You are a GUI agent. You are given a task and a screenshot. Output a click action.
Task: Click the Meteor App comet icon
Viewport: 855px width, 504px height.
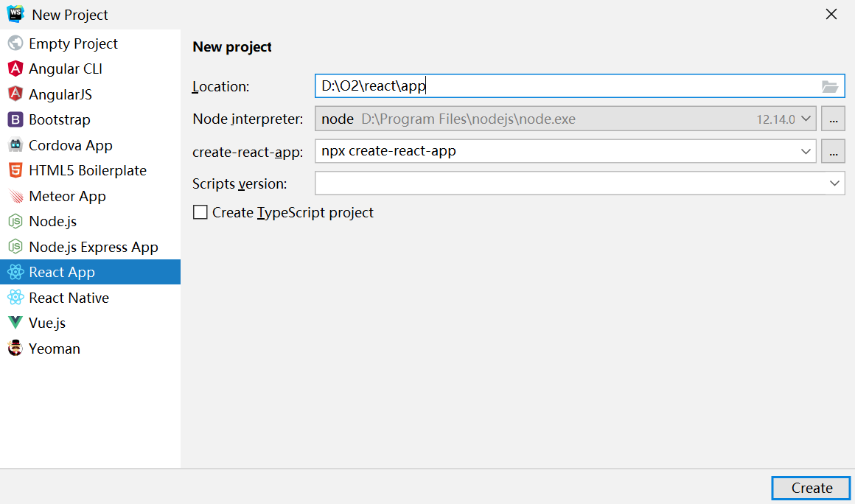(15, 195)
